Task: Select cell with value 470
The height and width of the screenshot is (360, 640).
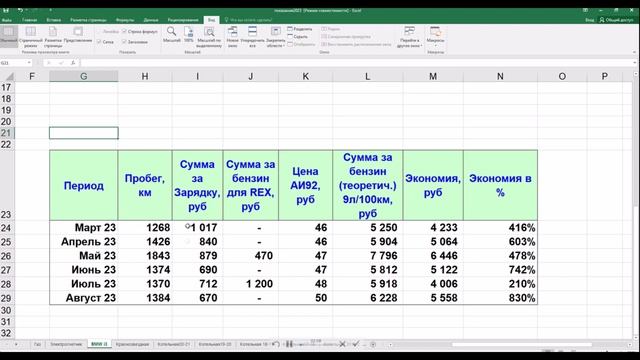Action: (251, 256)
